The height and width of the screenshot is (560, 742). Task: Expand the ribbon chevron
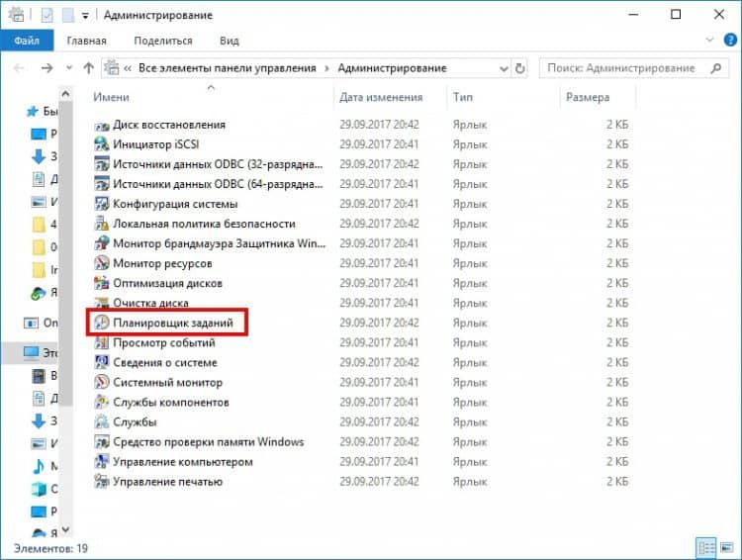[709, 40]
